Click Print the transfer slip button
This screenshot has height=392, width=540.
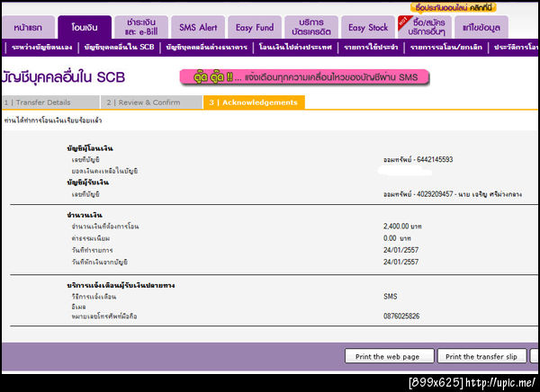(x=481, y=356)
